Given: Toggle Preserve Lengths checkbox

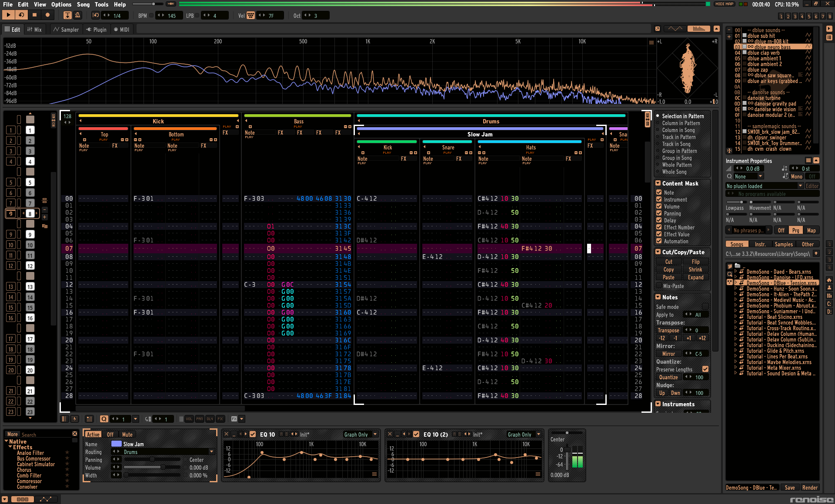Looking at the screenshot, I should 705,369.
